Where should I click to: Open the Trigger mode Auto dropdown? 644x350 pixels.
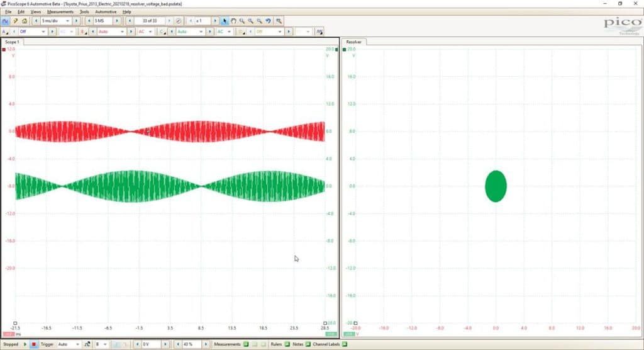[x=69, y=344]
